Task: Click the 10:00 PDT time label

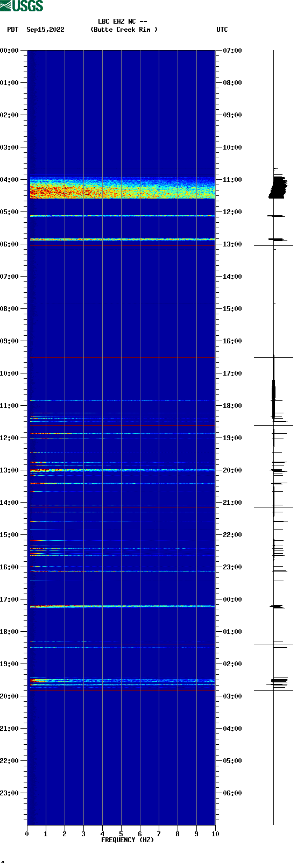Action: pos(10,373)
